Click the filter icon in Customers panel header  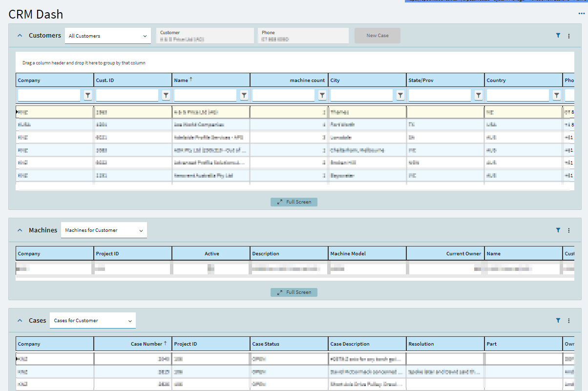(558, 36)
